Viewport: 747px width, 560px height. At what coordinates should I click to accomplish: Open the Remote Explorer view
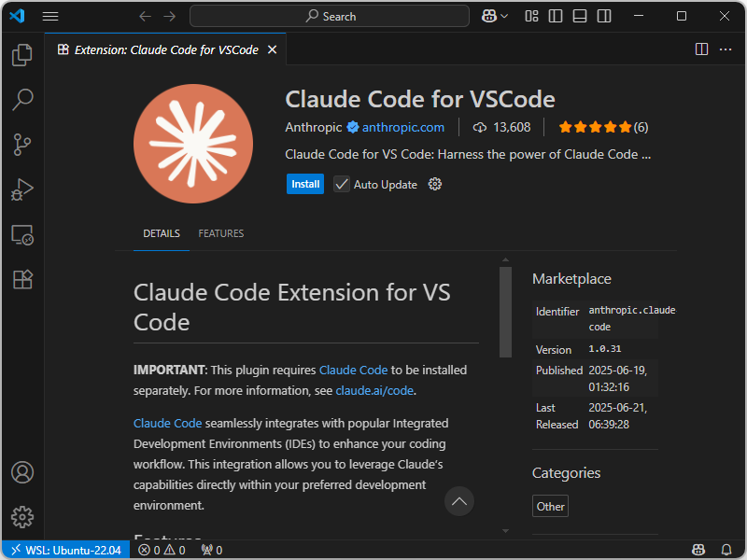(x=22, y=234)
